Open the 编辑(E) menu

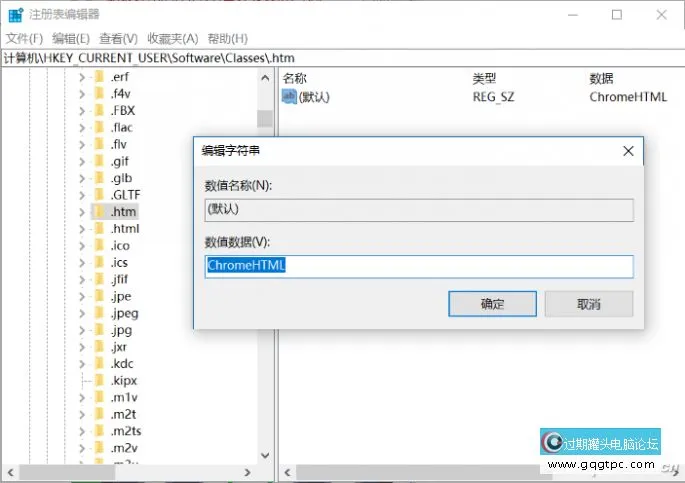[x=70, y=38]
